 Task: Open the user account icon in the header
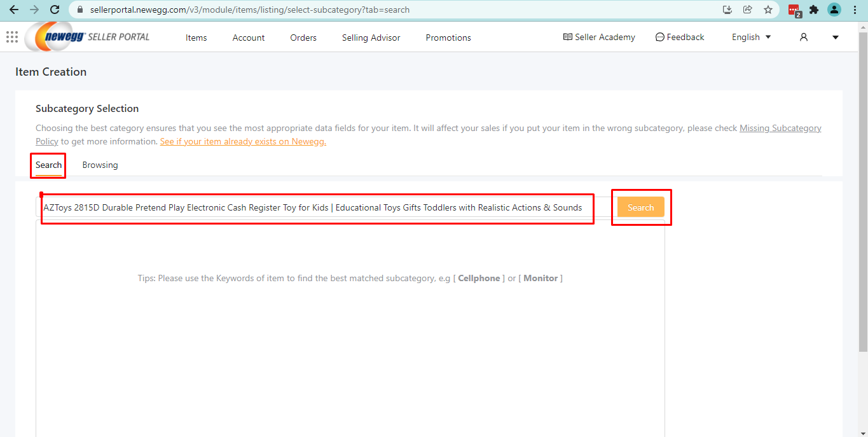804,37
